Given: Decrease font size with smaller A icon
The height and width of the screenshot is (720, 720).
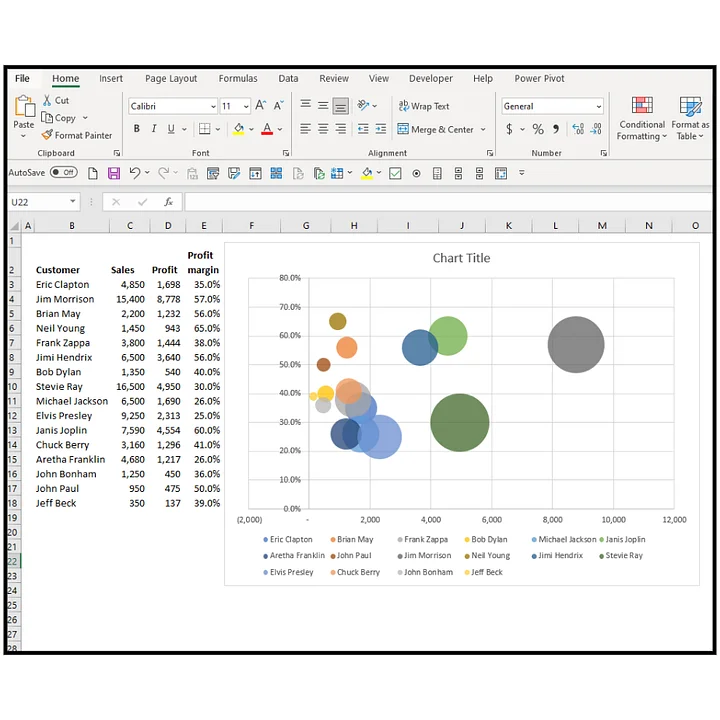Looking at the screenshot, I should click(279, 106).
